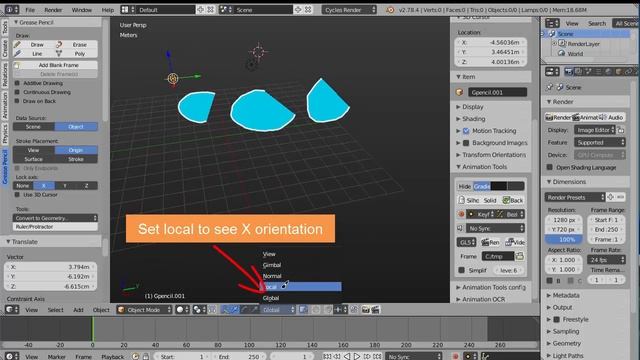Enable Background Images checkbox
Screen dimensions: 640x360
466,143
